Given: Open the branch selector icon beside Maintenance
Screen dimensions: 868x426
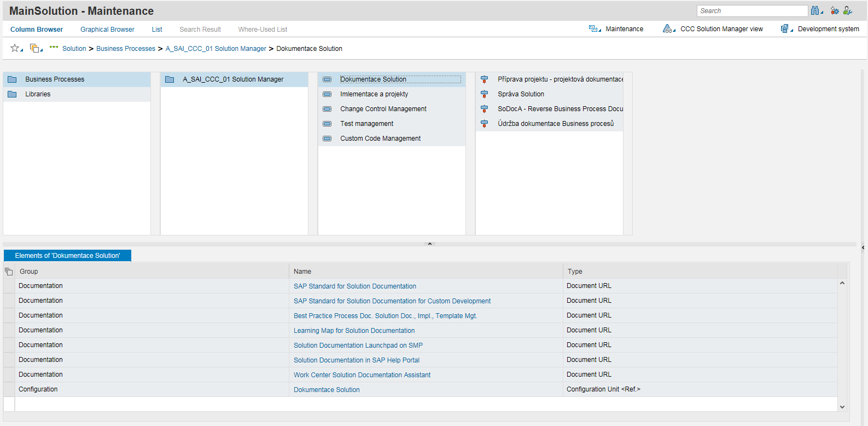Looking at the screenshot, I should pos(595,28).
